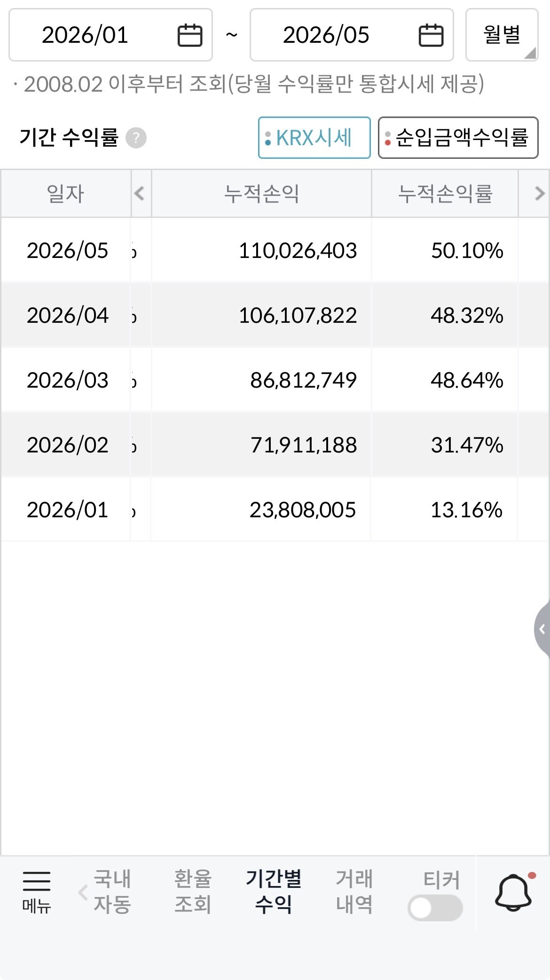Show next table columns with right arrow
This screenshot has height=980, width=550.
539,193
